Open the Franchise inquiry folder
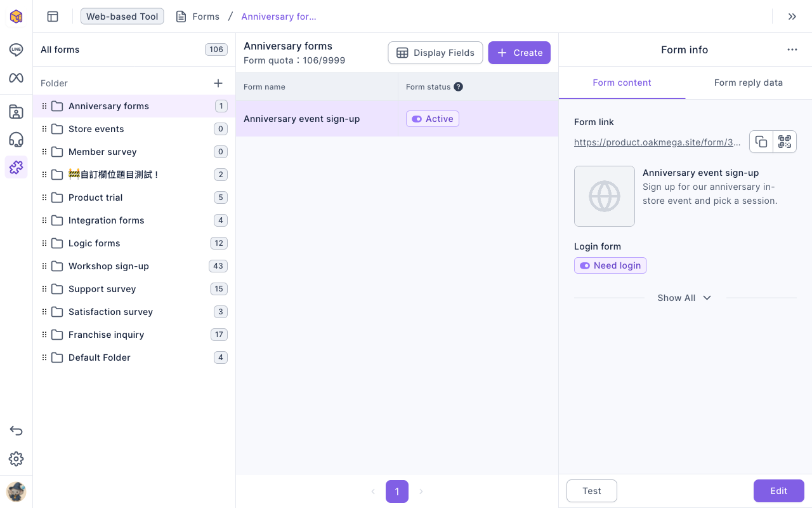This screenshot has width=812, height=508. tap(134, 335)
